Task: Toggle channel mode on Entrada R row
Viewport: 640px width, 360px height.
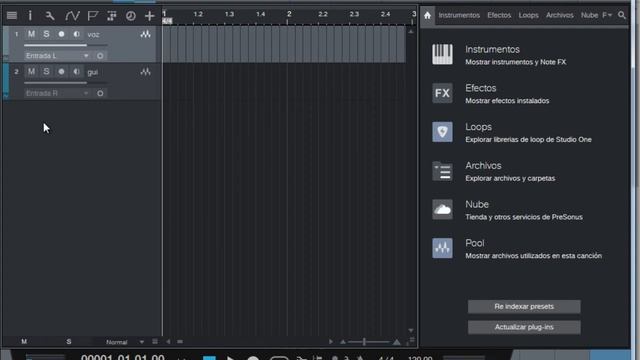Action: 100,93
